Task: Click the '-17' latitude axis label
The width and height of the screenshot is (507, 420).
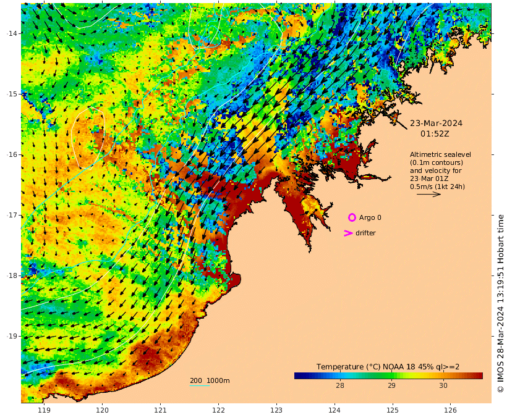Action: click(x=12, y=215)
